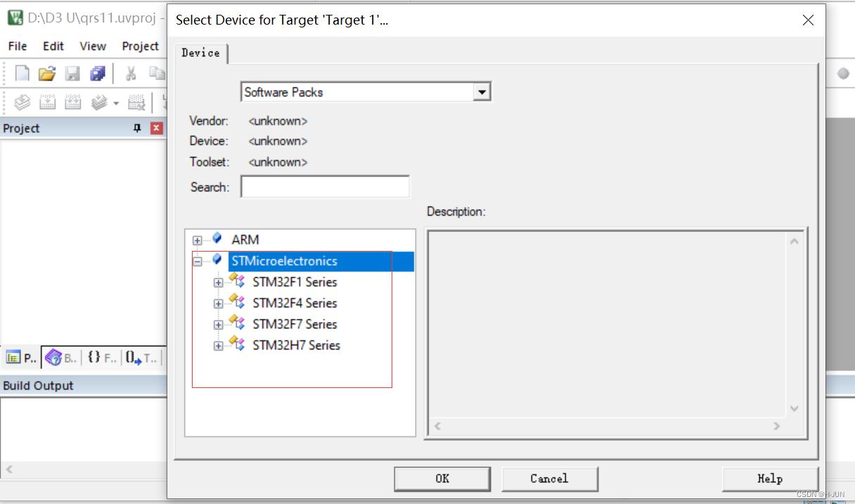
Task: Click the Build Output panel title
Action: pos(38,386)
